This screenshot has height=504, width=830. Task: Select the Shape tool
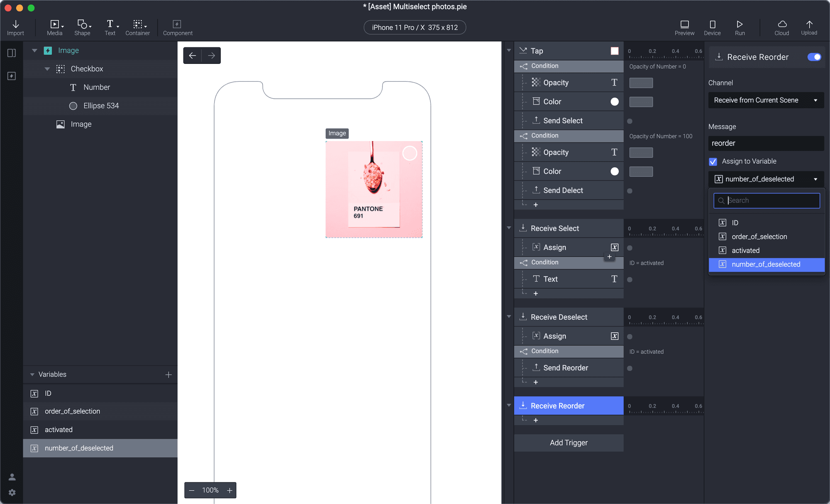pos(83,27)
